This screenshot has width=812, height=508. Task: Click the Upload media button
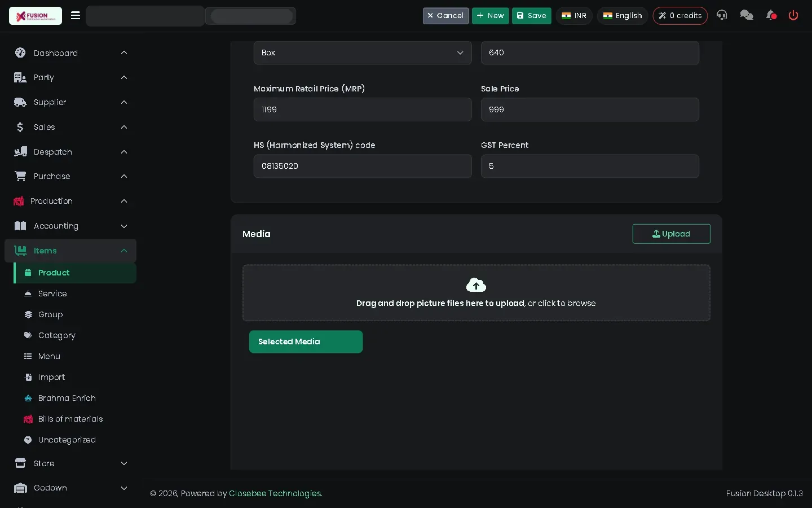[671, 234]
